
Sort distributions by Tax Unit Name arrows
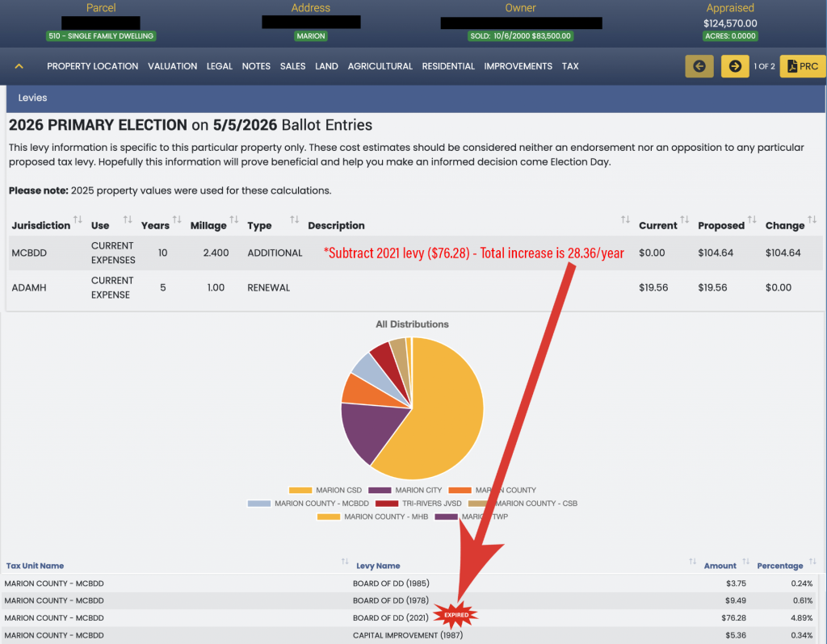point(346,562)
